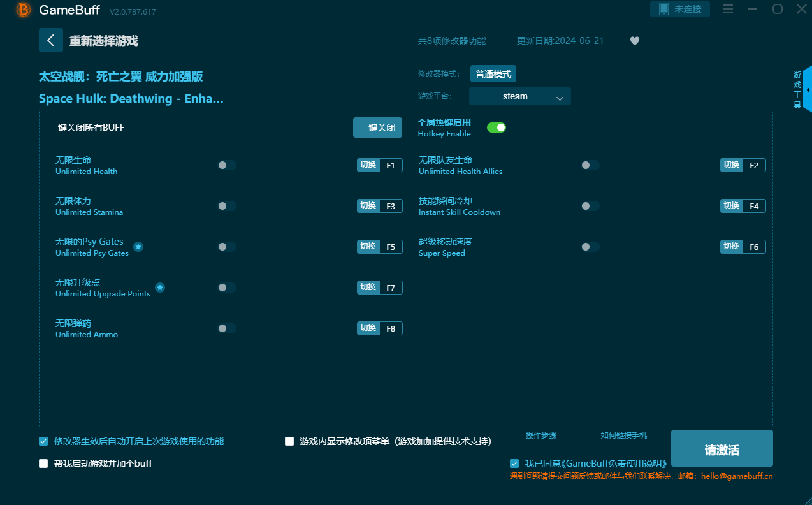Open the GameBuff免责使用说明 link
Image resolution: width=812 pixels, height=505 pixels.
(614, 464)
